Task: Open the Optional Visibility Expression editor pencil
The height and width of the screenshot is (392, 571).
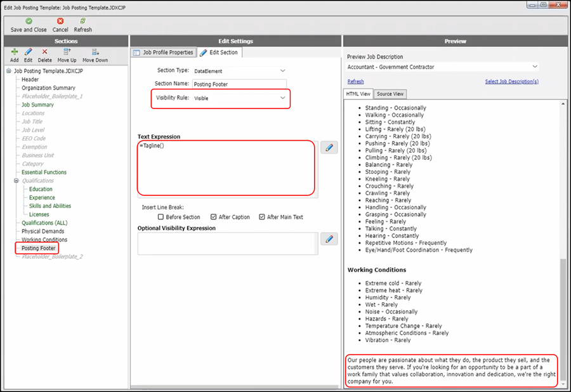Action: point(329,239)
